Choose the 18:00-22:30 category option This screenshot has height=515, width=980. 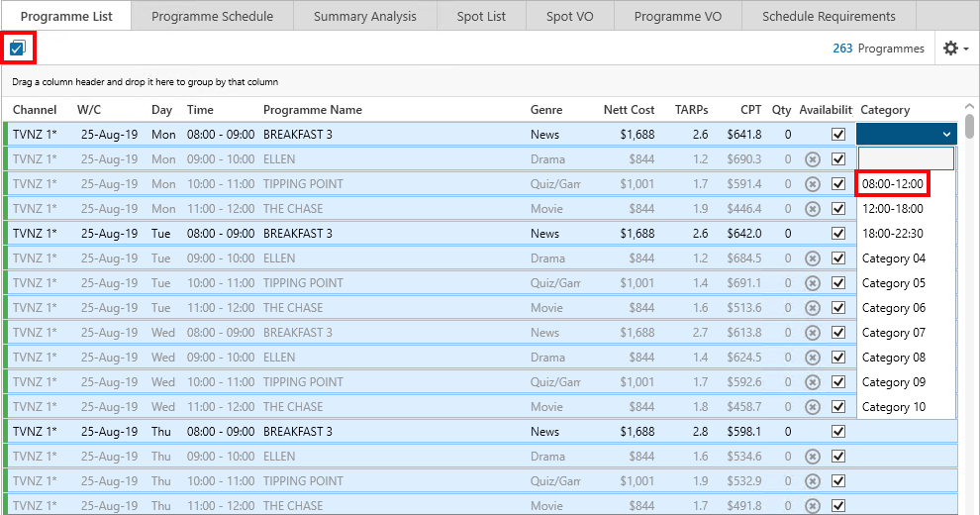click(893, 233)
